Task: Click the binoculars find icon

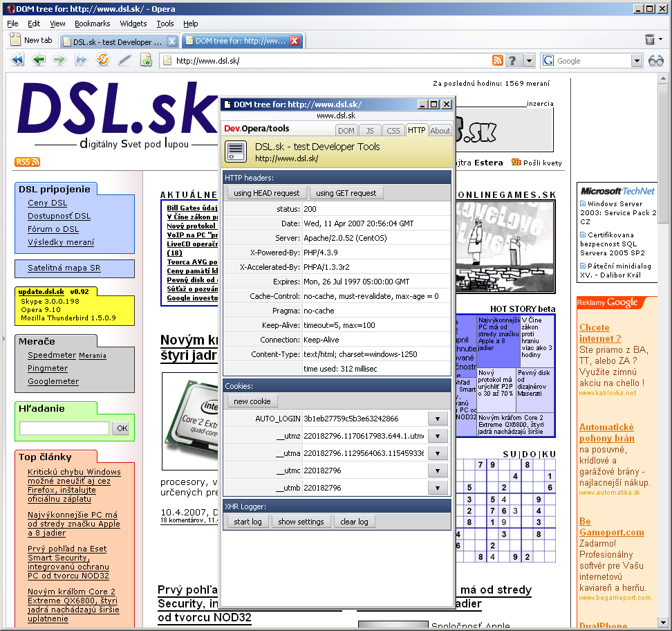Action: (x=655, y=60)
